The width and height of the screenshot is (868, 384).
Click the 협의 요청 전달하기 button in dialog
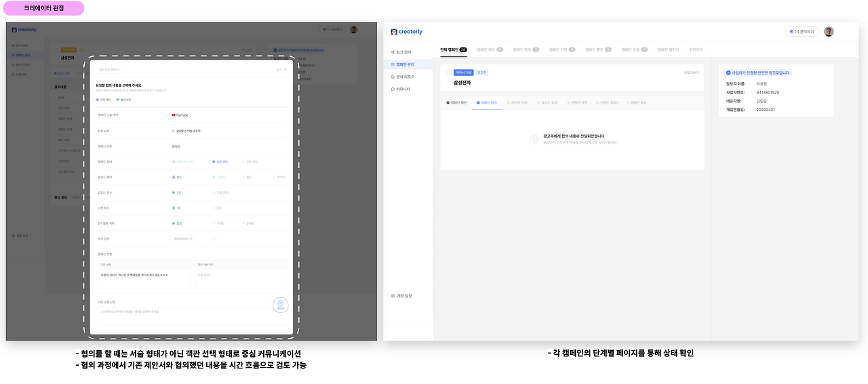click(109, 69)
